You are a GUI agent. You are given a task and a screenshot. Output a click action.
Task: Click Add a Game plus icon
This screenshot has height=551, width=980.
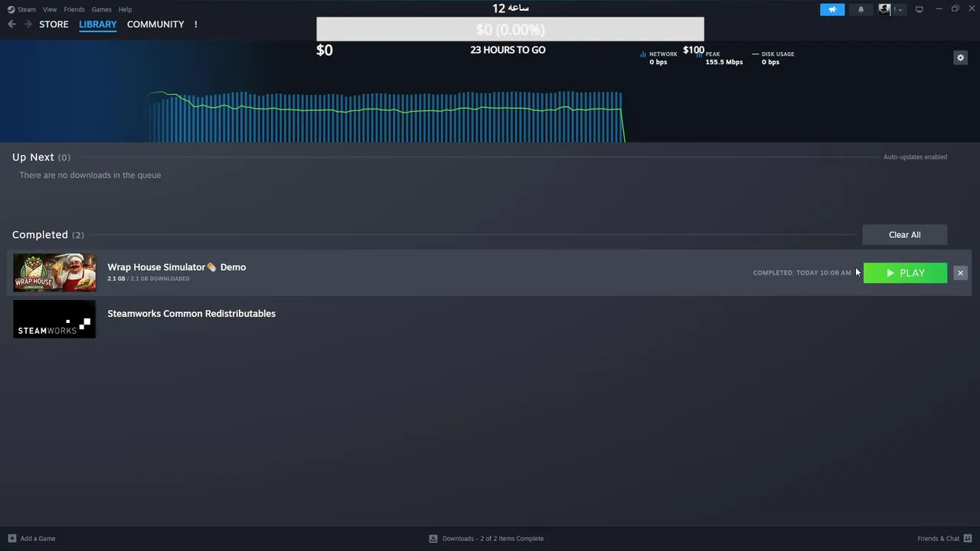11,539
